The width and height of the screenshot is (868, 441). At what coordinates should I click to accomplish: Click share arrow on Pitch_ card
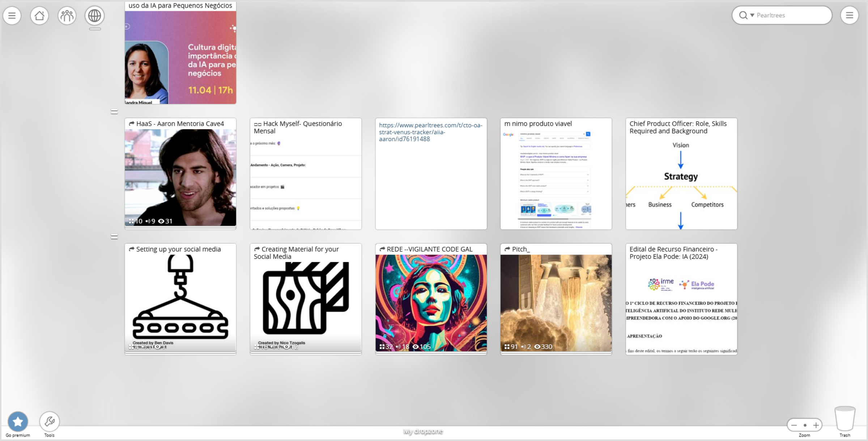pyautogui.click(x=507, y=249)
